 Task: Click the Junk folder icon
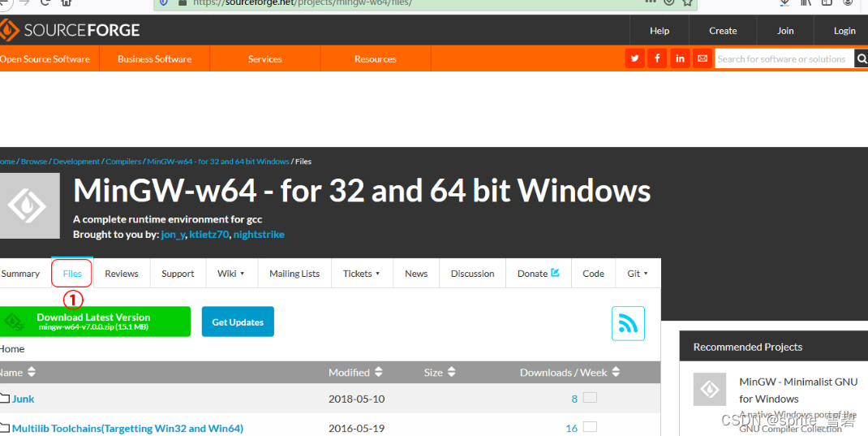(x=5, y=398)
